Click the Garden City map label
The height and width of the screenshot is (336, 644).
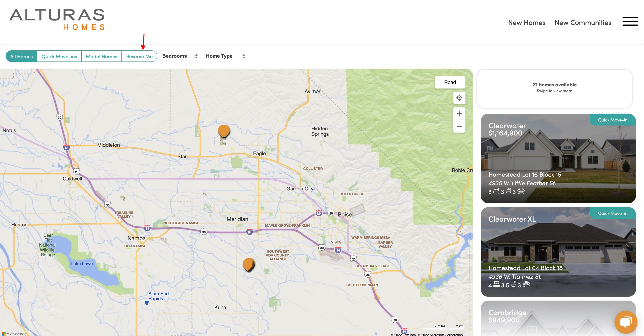(x=300, y=189)
